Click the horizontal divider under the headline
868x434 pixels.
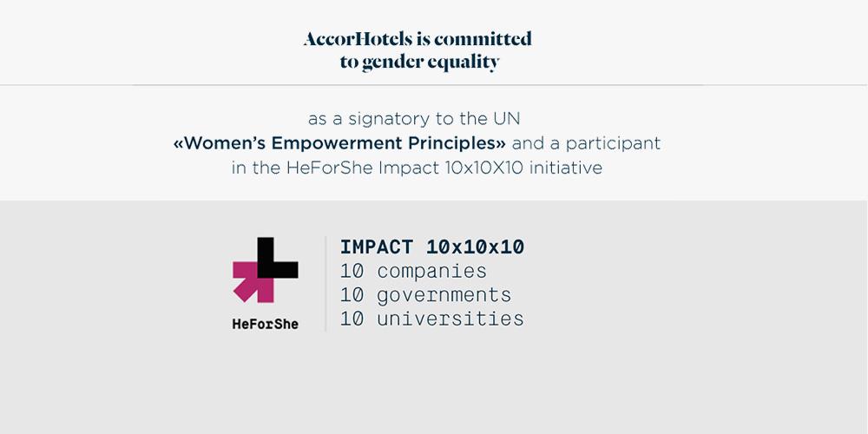tap(434, 85)
